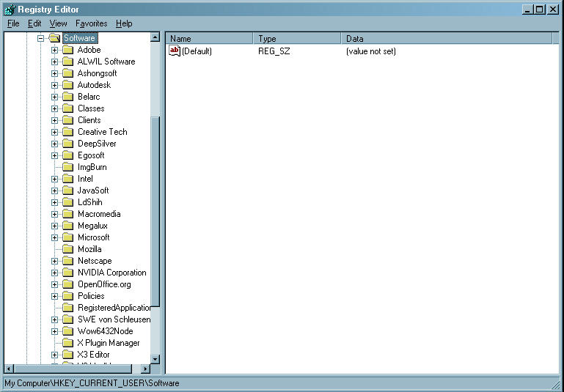564x392 pixels.
Task: Expand the Policies key
Action: pos(55,296)
